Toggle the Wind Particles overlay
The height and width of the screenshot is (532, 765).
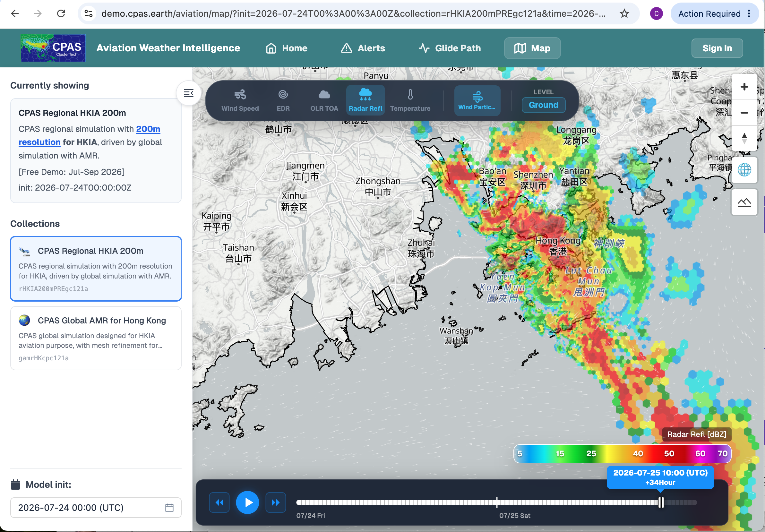[x=477, y=101]
